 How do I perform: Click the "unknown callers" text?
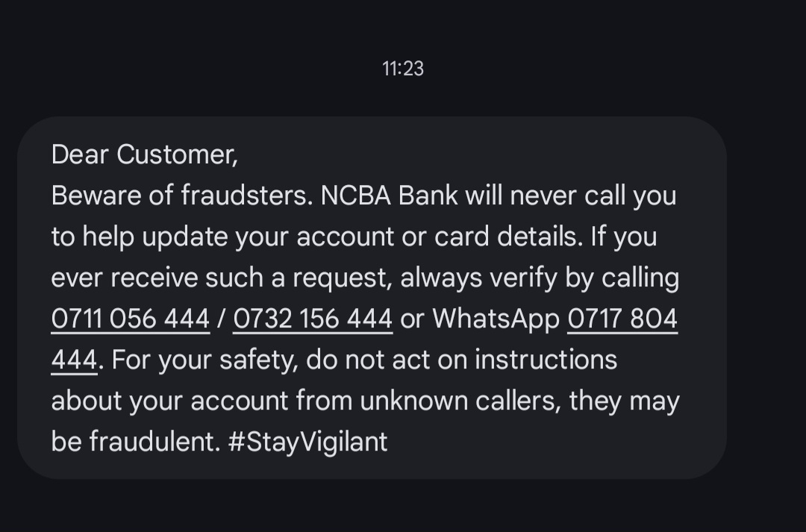pos(459,401)
